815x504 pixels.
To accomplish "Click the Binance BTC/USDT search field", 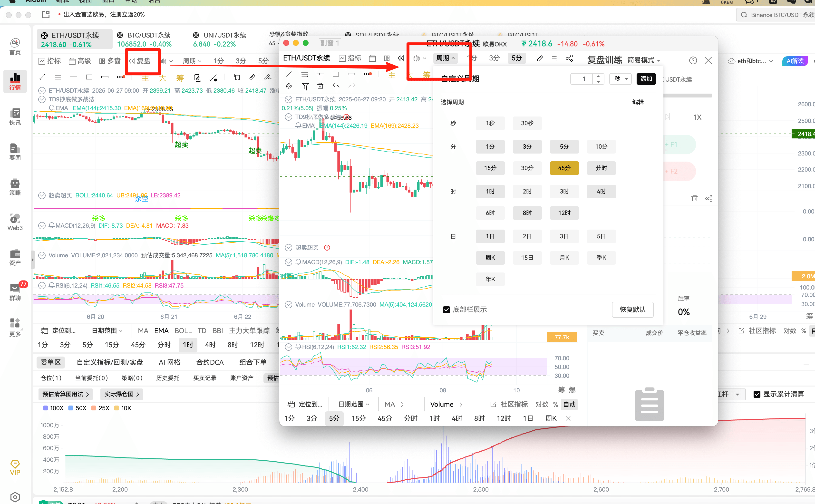I will pos(775,15).
